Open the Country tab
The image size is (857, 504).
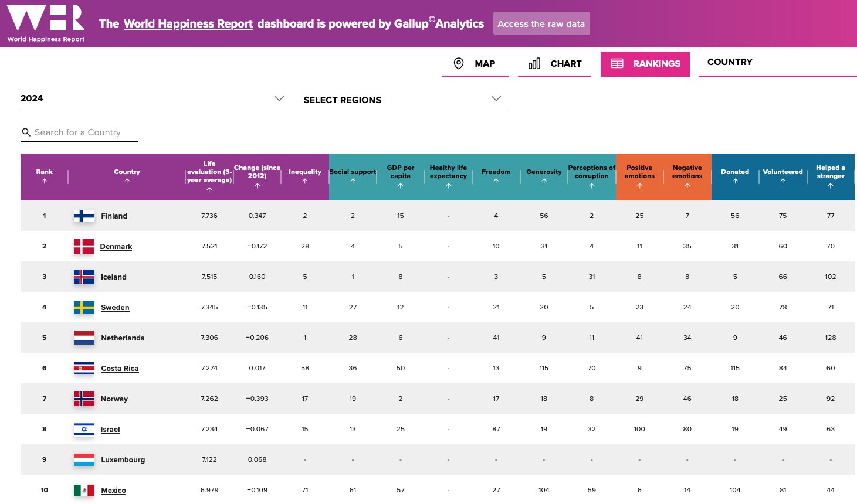730,62
